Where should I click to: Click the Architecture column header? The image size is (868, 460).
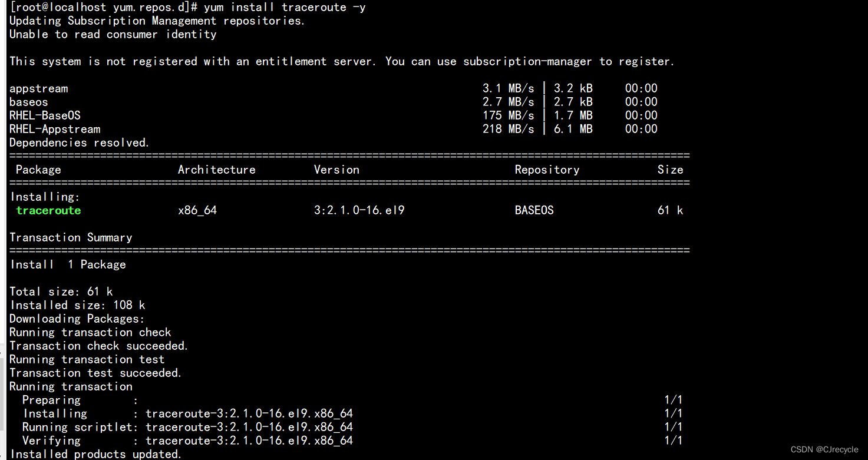click(216, 170)
